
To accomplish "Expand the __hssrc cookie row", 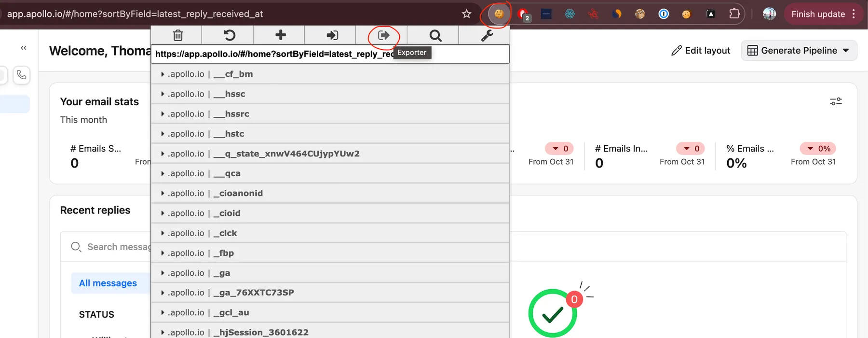I will pyautogui.click(x=330, y=113).
